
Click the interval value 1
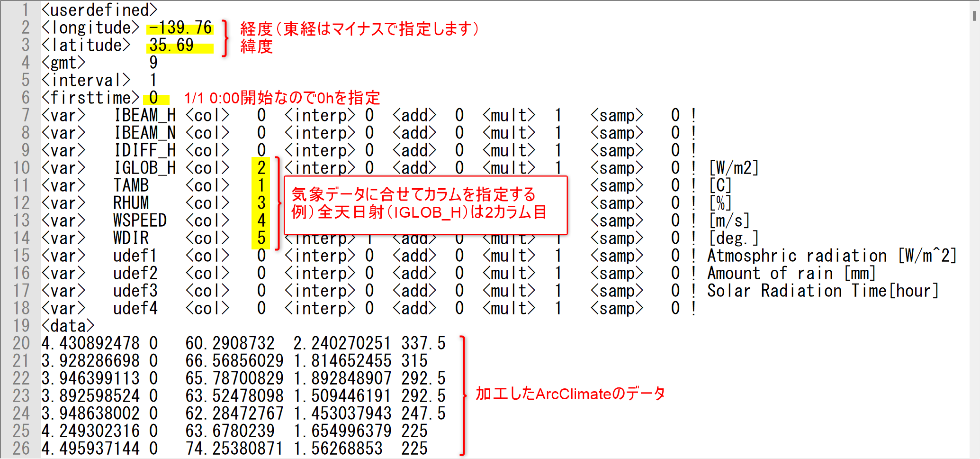tap(154, 80)
